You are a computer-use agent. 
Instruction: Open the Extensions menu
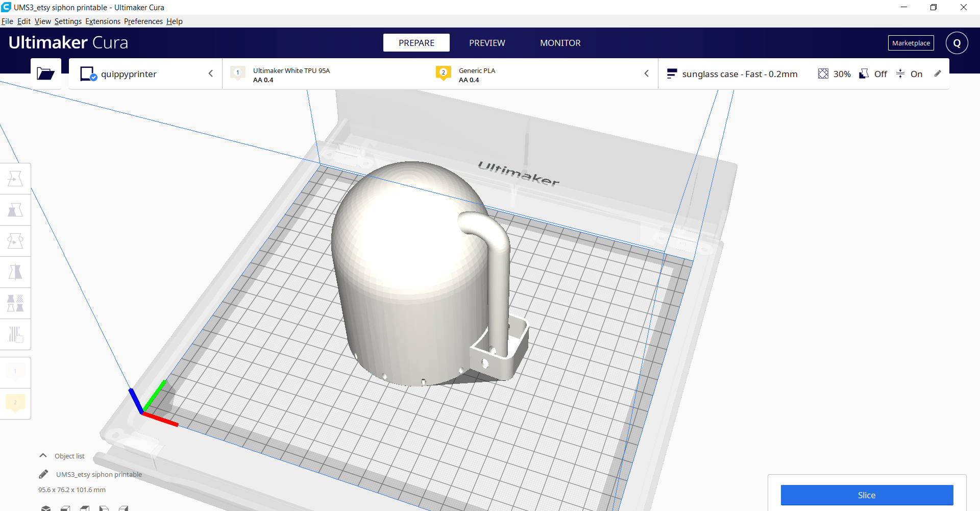point(103,21)
